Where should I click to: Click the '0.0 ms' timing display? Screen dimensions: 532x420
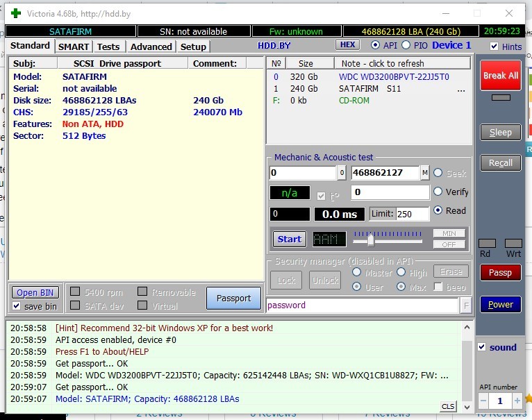(x=340, y=214)
